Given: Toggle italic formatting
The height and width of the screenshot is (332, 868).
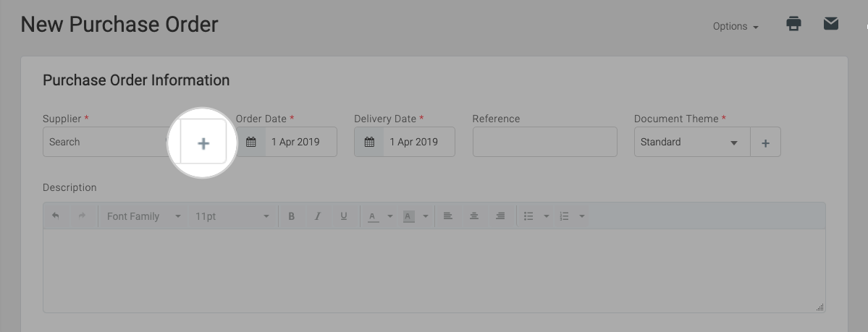Looking at the screenshot, I should click(318, 216).
